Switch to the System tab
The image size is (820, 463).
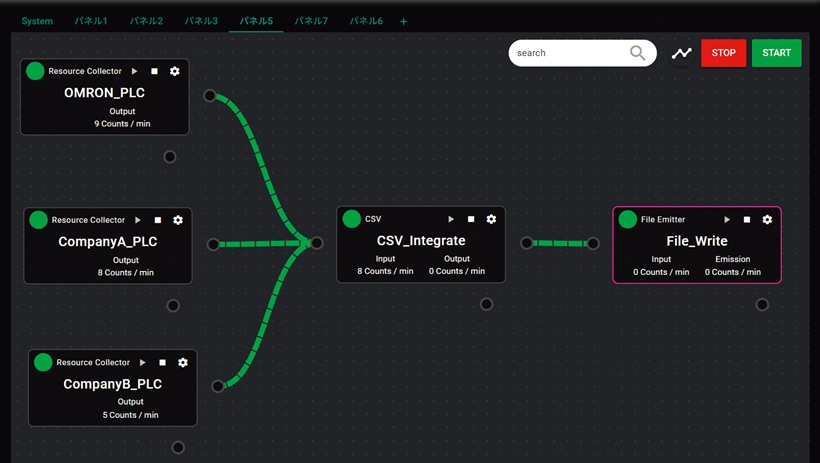(37, 21)
